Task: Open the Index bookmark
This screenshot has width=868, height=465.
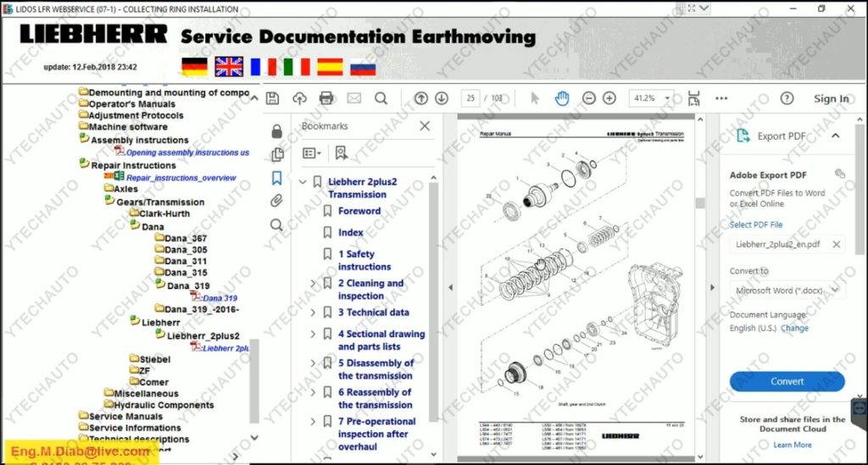Action: click(350, 233)
